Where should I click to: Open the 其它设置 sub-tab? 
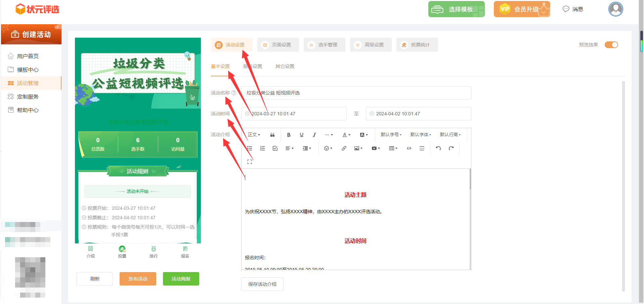(x=285, y=66)
